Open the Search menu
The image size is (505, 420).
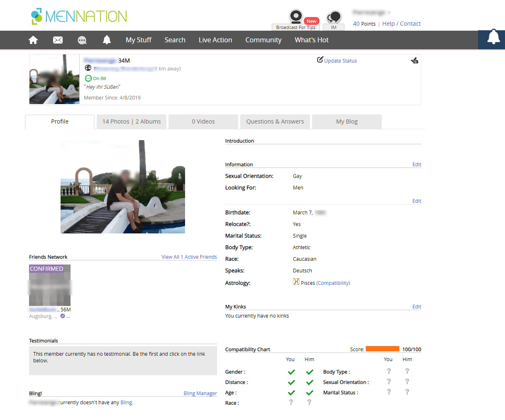175,40
